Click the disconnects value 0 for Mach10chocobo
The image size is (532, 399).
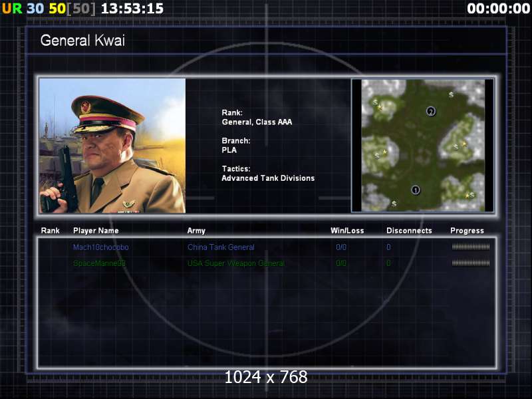coord(388,247)
